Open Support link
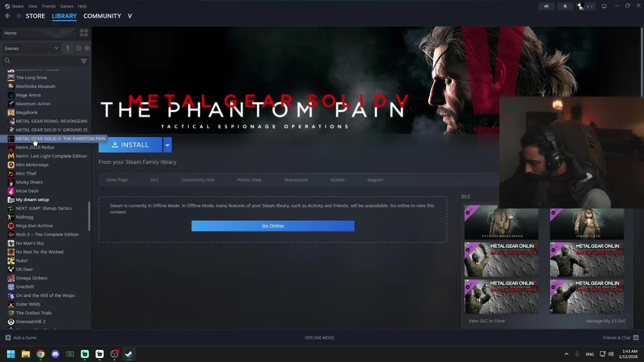 click(x=375, y=179)
